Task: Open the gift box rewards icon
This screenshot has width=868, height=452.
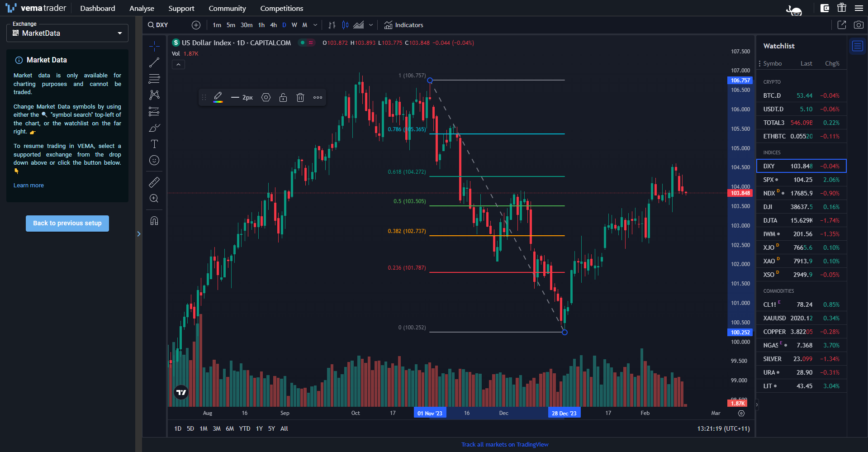Action: click(x=841, y=8)
